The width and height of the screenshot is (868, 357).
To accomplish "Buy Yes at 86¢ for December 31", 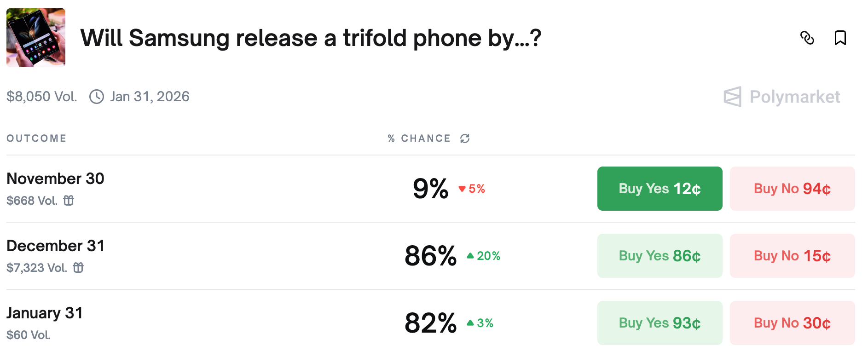I will click(660, 256).
